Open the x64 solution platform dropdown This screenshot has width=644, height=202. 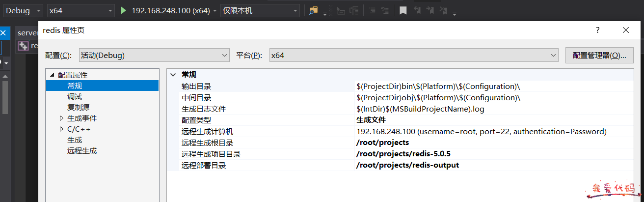click(81, 10)
